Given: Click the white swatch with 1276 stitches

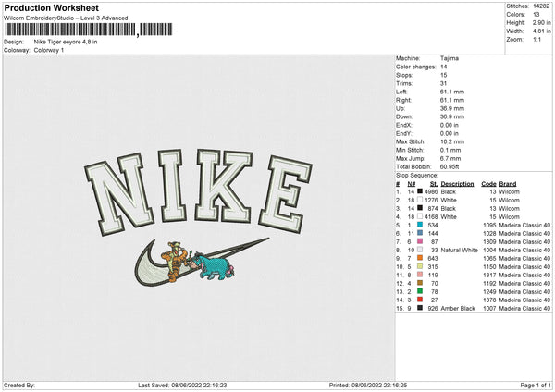Looking at the screenshot, I should (x=420, y=200).
